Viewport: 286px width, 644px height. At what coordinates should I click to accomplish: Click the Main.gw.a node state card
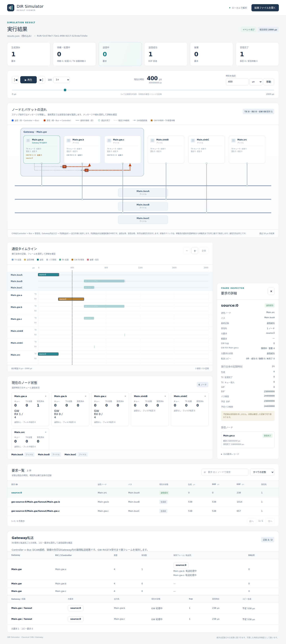(30, 409)
